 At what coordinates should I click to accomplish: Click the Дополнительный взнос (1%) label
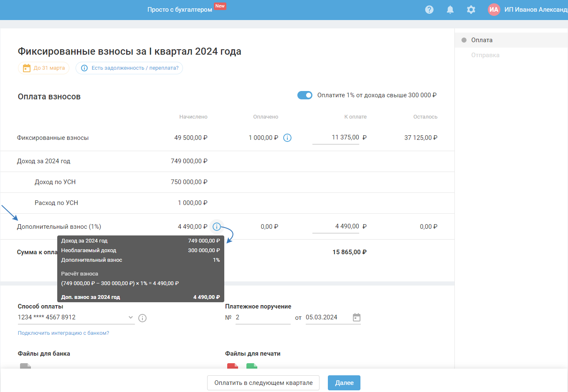[x=59, y=227]
